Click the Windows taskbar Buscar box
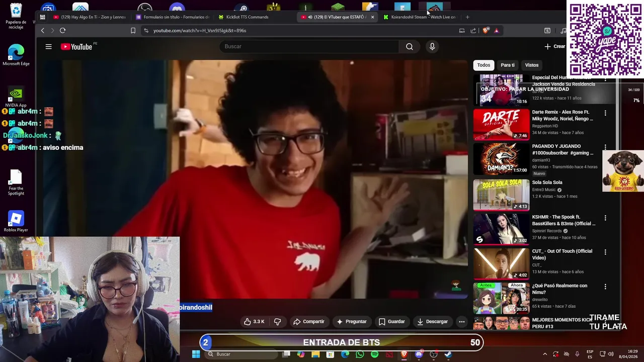Viewport: 644px width, 362px height. [242, 354]
